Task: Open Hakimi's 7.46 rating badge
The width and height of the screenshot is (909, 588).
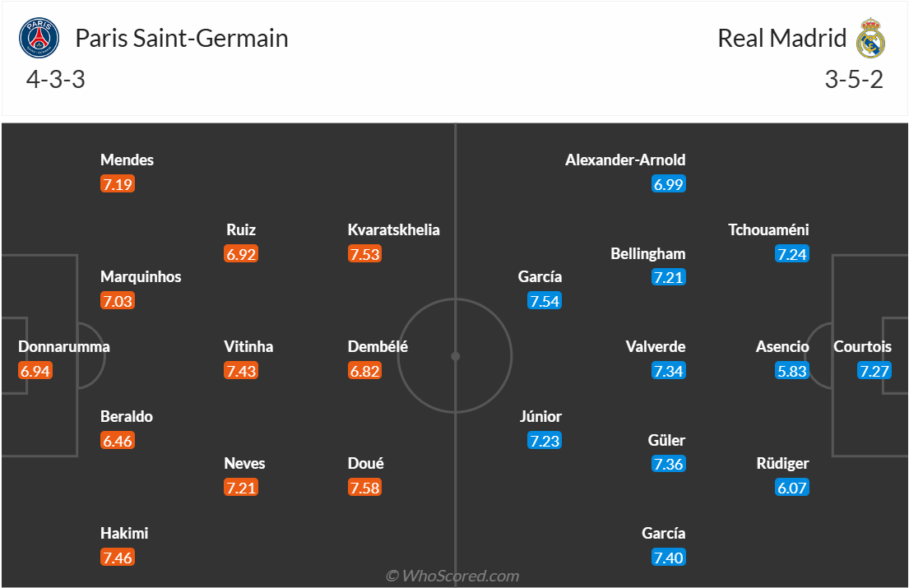Action: (x=118, y=558)
